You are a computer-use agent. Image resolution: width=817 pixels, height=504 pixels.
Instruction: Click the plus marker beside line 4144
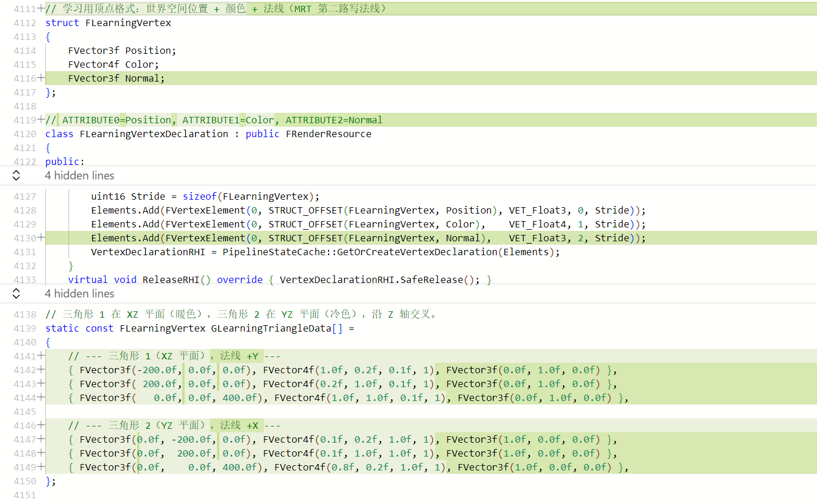click(41, 398)
